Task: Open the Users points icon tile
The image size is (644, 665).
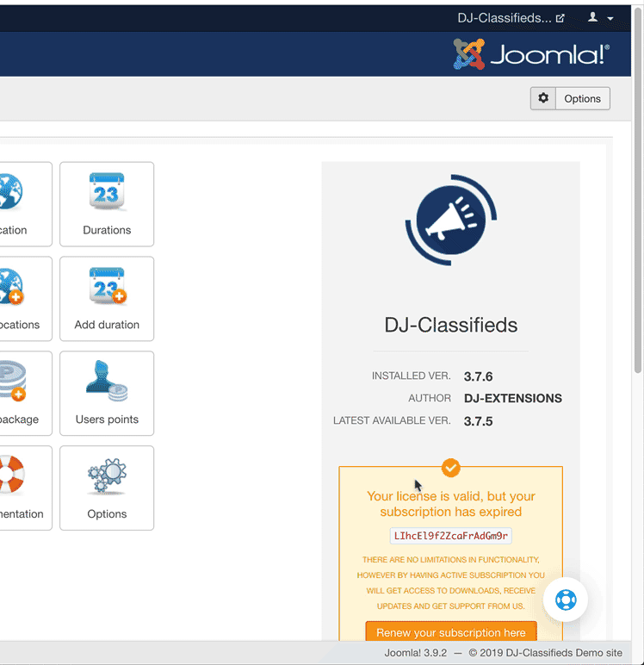Action: coord(107,393)
